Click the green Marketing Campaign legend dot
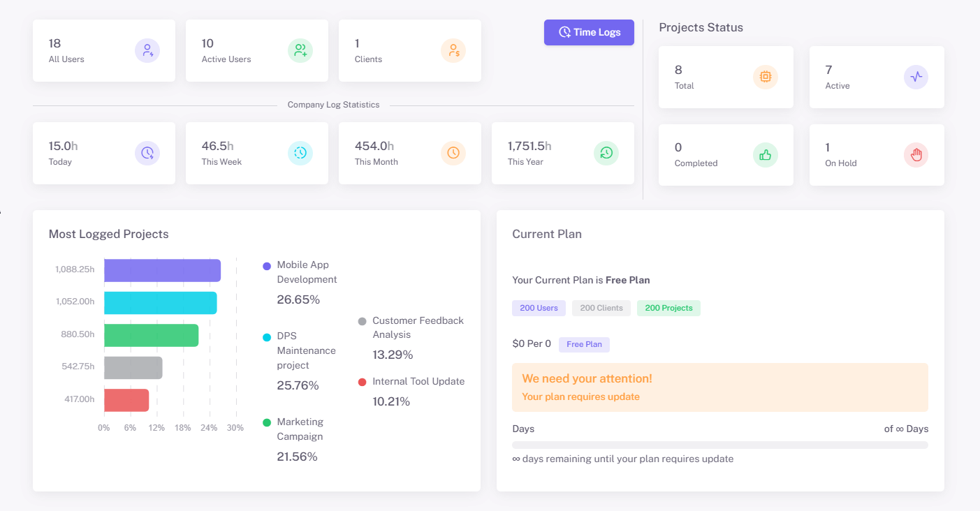The width and height of the screenshot is (980, 511). pyautogui.click(x=267, y=423)
